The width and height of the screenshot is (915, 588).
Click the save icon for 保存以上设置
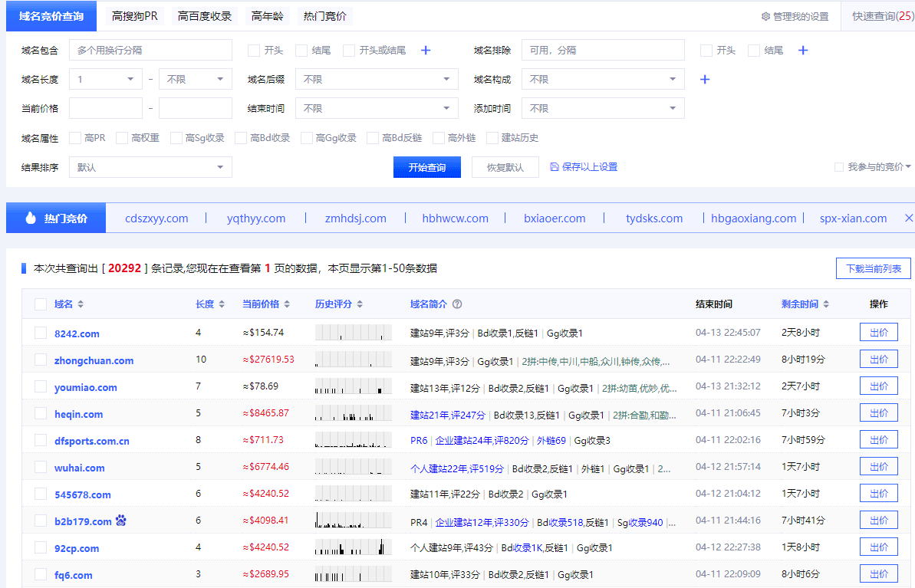[x=555, y=167]
